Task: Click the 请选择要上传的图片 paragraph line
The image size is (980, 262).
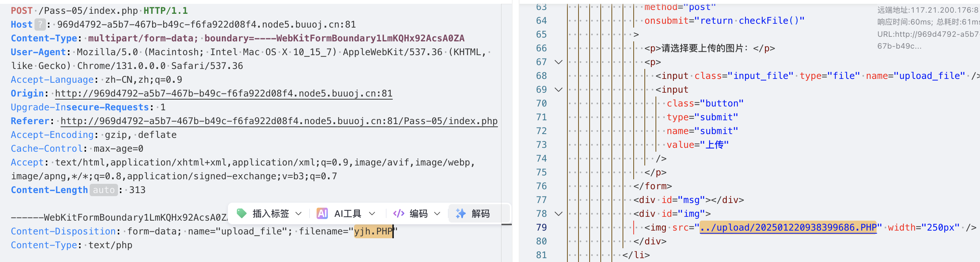Action: pyautogui.click(x=710, y=48)
